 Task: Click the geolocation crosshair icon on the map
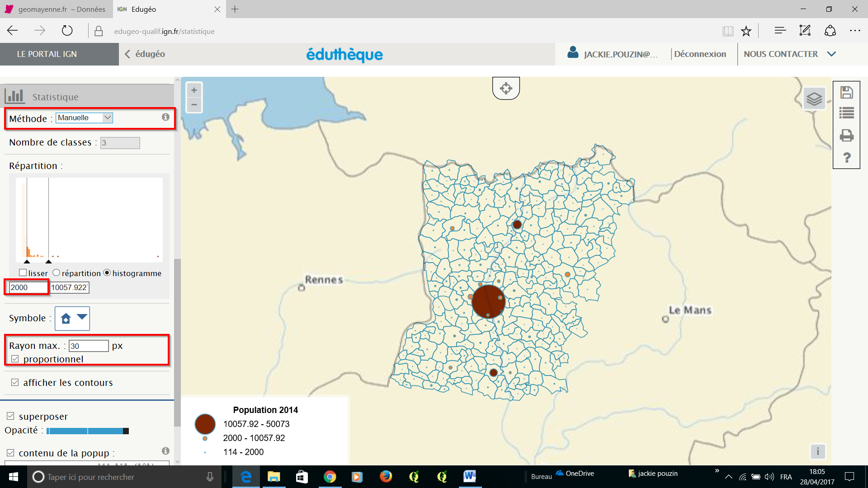(x=506, y=88)
